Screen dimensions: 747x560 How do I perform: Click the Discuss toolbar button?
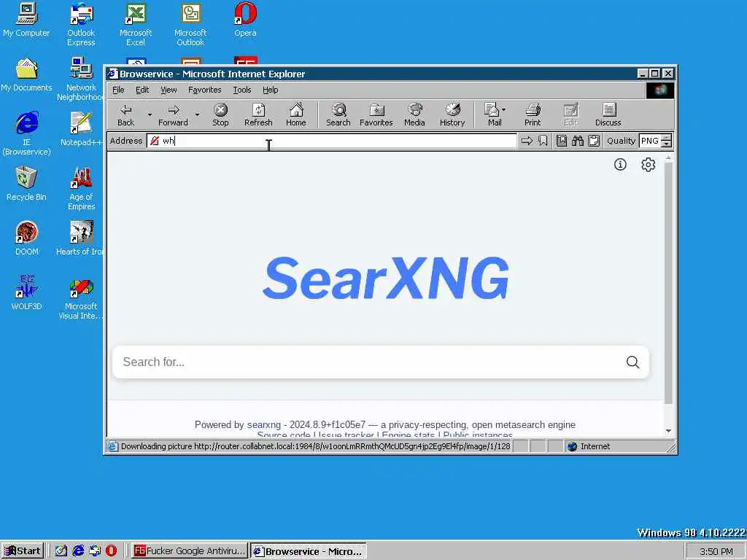click(x=608, y=114)
